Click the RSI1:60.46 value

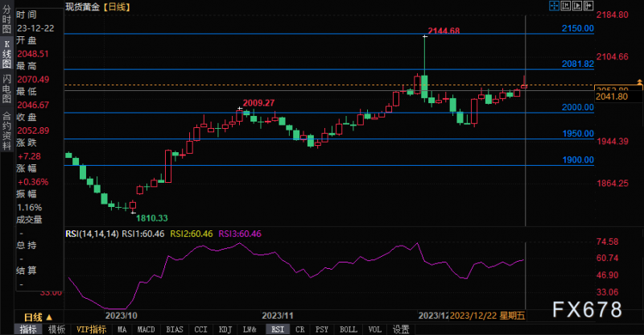click(143, 234)
